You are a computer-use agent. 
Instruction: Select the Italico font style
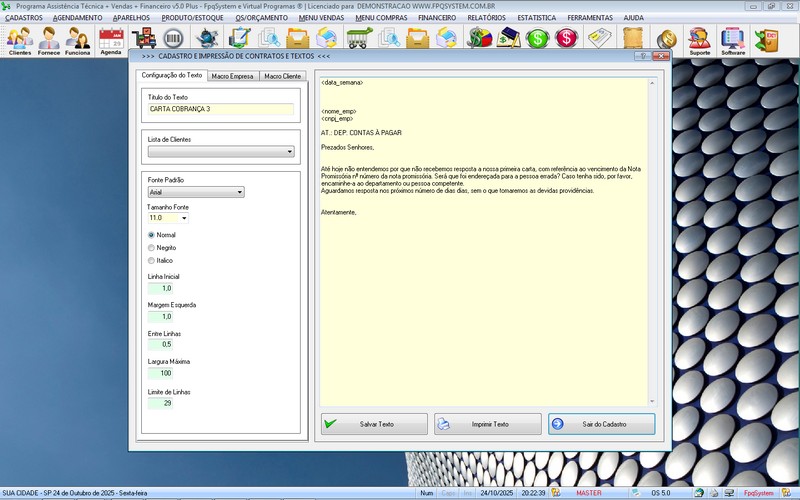[160, 261]
